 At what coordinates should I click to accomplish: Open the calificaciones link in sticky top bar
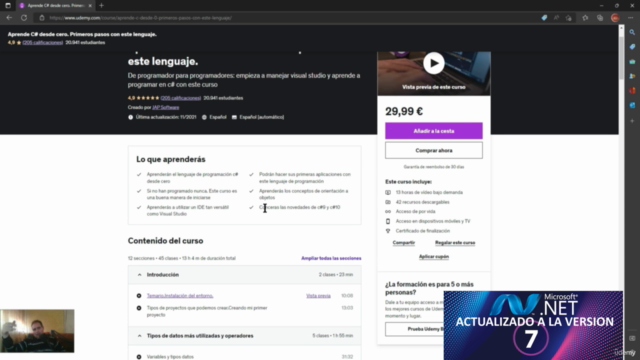tap(43, 42)
